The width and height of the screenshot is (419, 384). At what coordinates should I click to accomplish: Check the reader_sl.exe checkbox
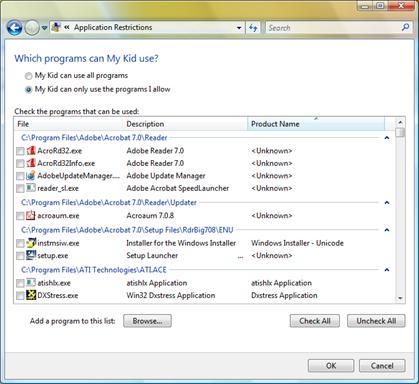20,189
